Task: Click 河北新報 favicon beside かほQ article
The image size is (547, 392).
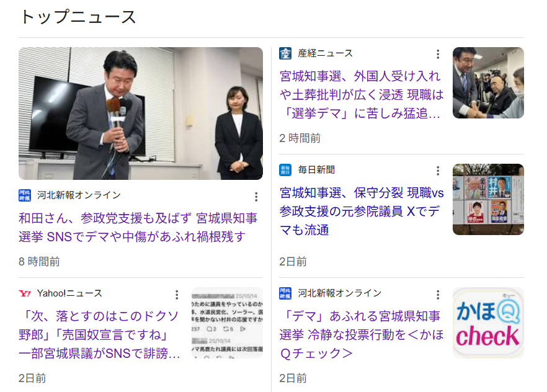Action: (x=285, y=293)
